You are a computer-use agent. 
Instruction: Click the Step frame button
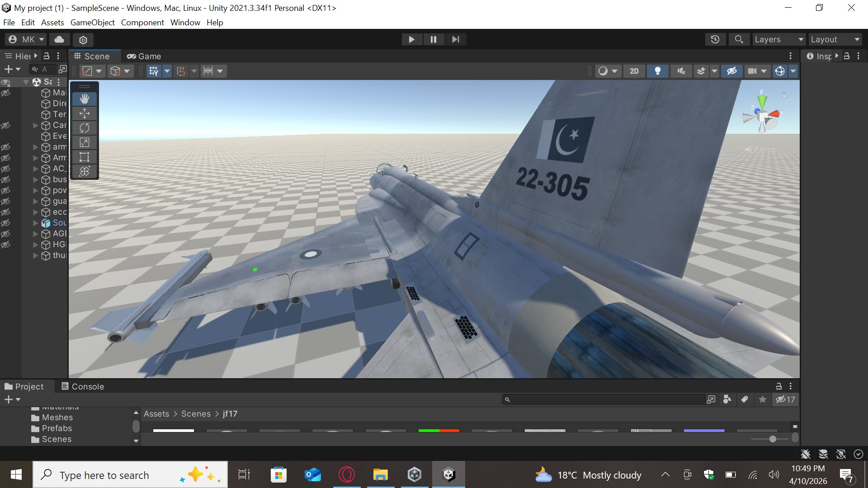[x=455, y=39]
